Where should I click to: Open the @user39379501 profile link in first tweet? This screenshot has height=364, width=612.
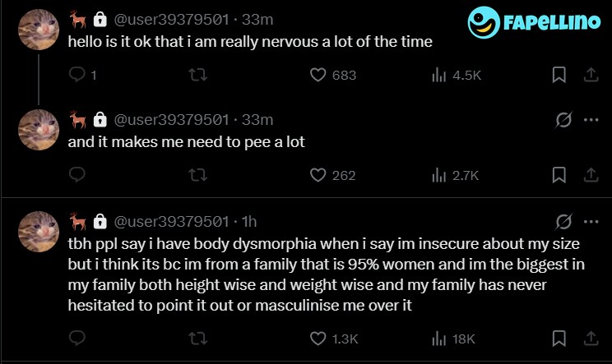tap(172, 19)
